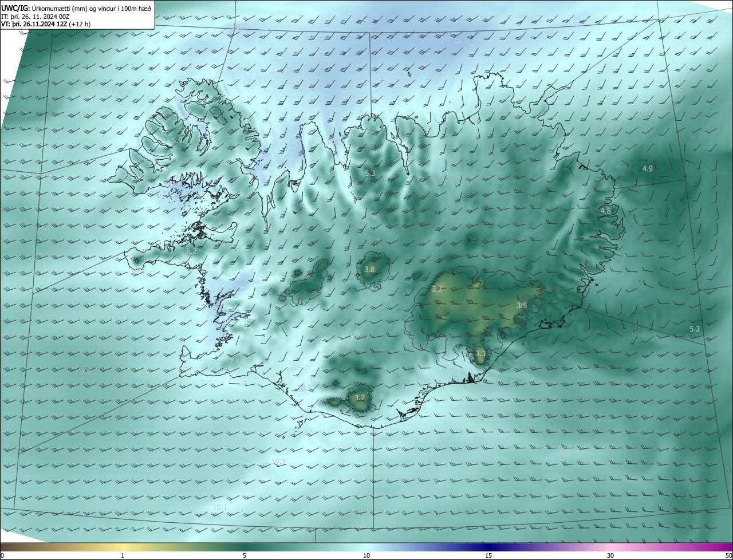Viewport: 733px width, 560px height.
Task: Click the 1 tick on the color scale
Action: (123, 555)
